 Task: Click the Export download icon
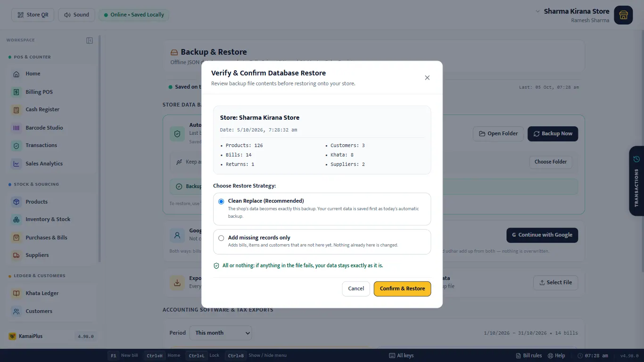tap(177, 283)
